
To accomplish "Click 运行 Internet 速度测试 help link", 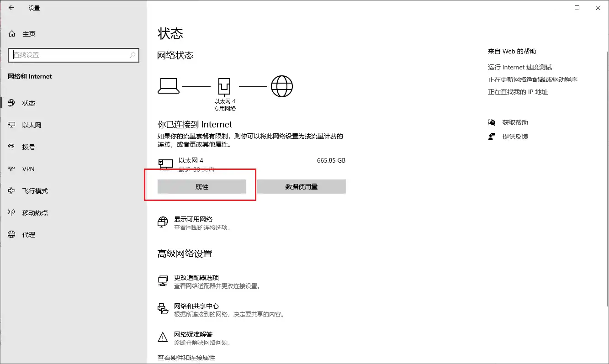I will tap(520, 67).
